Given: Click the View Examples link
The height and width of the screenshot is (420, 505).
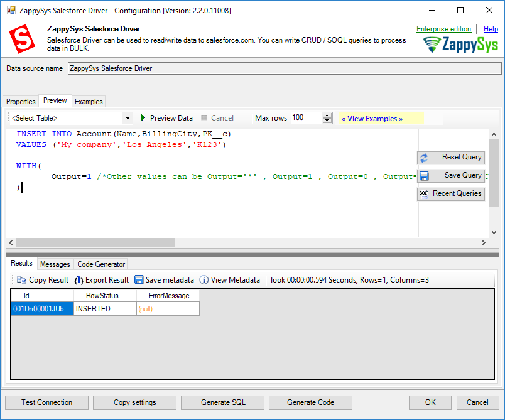Looking at the screenshot, I should pyautogui.click(x=372, y=119).
